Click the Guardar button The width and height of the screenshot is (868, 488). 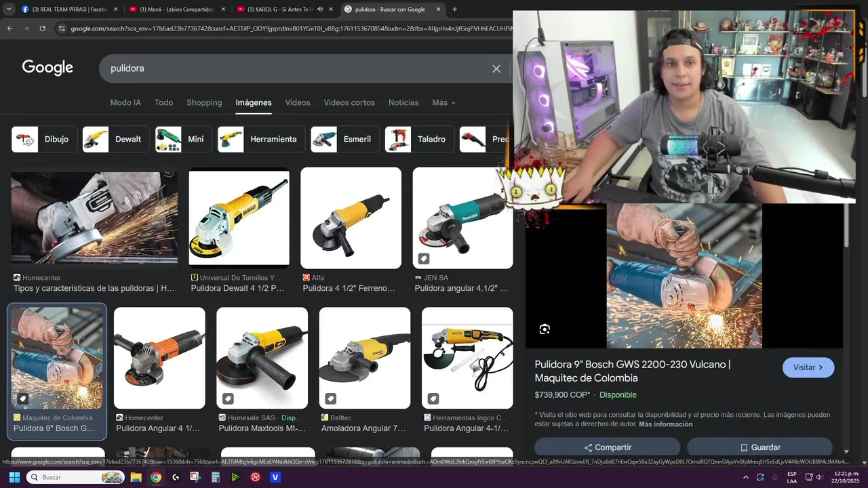coord(759,447)
